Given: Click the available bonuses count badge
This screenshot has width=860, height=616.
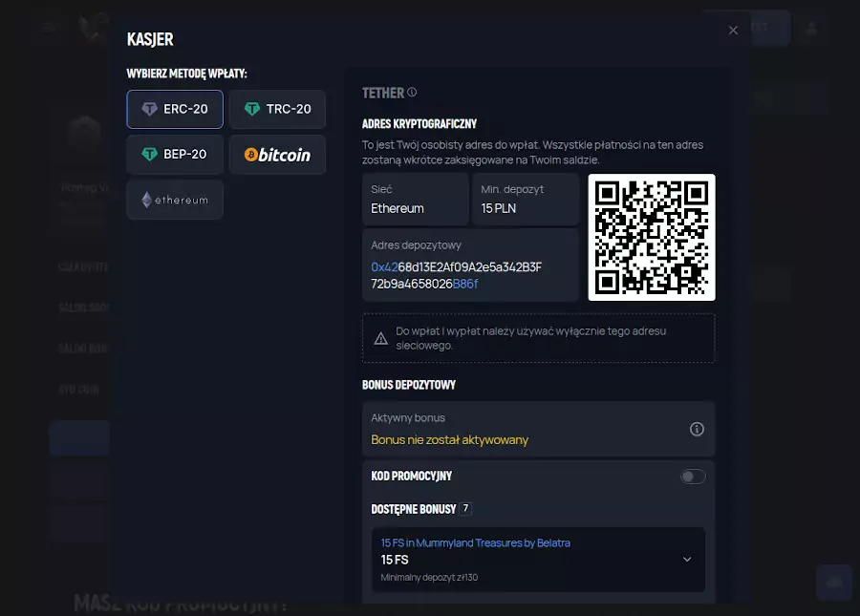Looking at the screenshot, I should 465,509.
